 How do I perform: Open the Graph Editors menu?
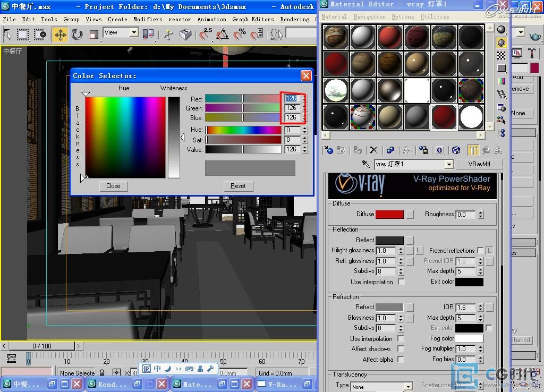(x=253, y=20)
